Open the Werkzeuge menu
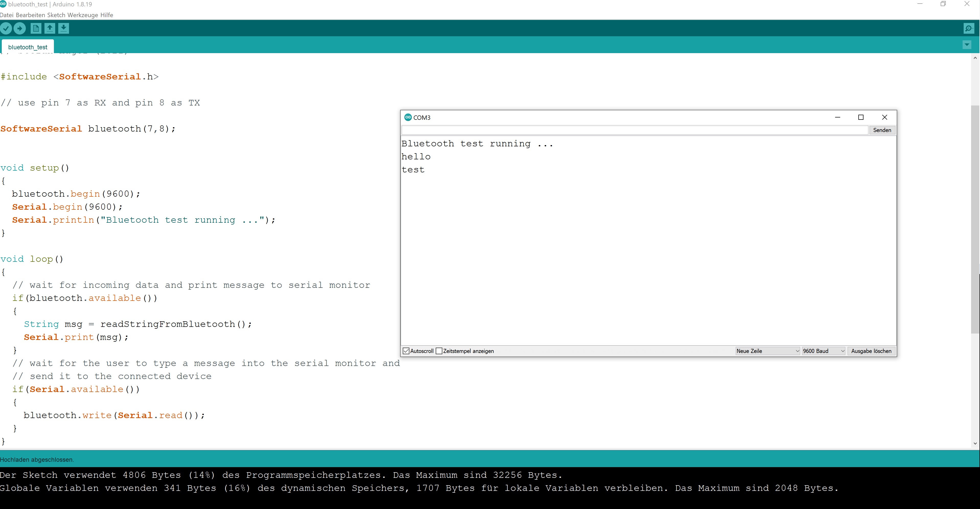The height and width of the screenshot is (509, 980). [83, 15]
